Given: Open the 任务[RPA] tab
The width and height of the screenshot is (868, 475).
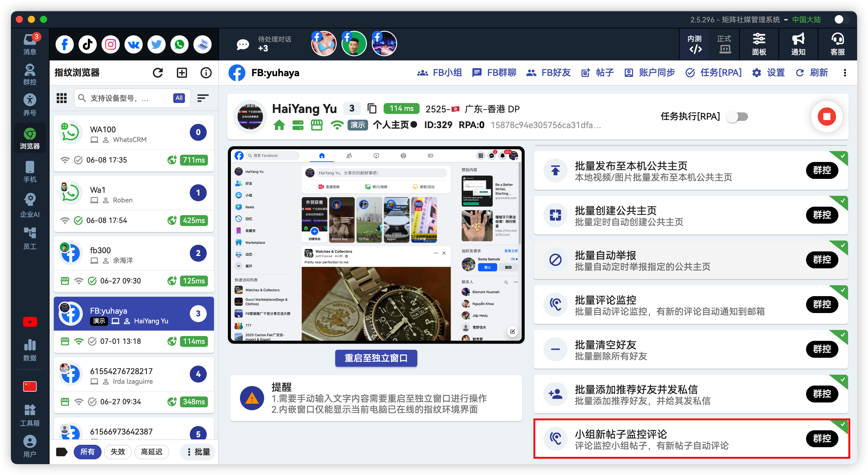Looking at the screenshot, I should [x=713, y=73].
